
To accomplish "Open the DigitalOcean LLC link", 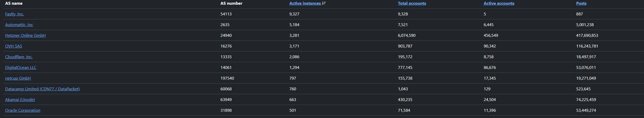I will 21,68.
